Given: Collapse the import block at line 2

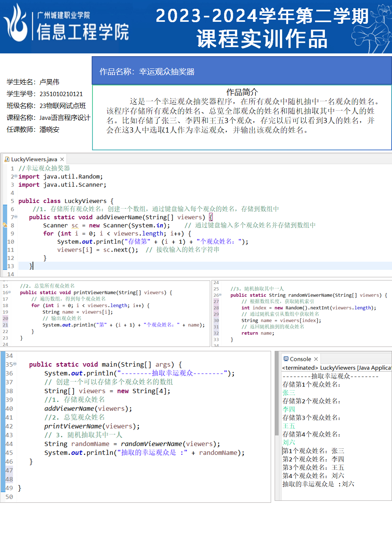Looking at the screenshot, I should [x=15, y=176].
